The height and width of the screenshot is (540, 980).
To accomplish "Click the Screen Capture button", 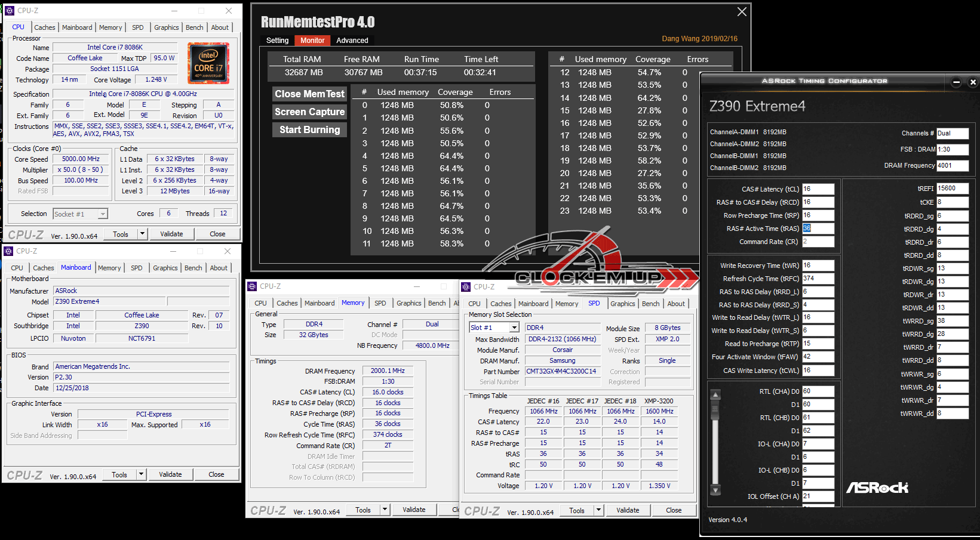I will point(309,112).
